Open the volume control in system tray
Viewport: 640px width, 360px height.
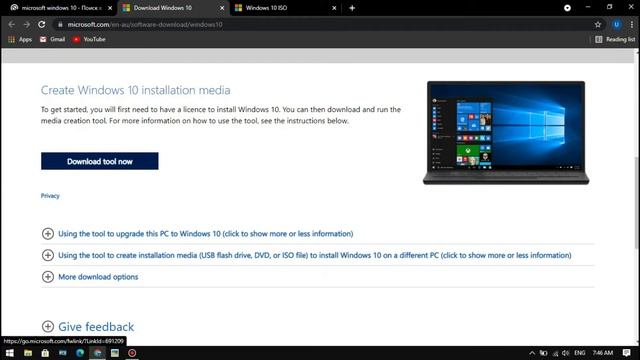pyautogui.click(x=565, y=353)
